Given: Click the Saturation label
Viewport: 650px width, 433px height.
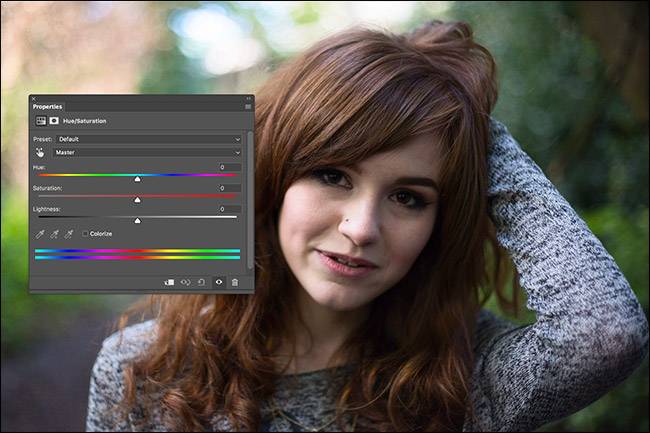Looking at the screenshot, I should tap(47, 188).
